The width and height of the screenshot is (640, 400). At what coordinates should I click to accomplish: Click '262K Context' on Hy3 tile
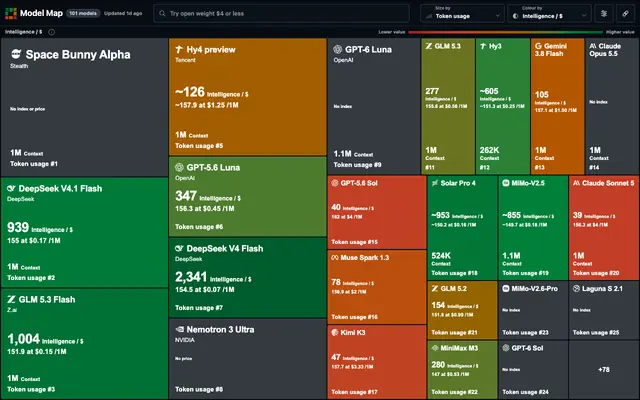[x=489, y=153]
